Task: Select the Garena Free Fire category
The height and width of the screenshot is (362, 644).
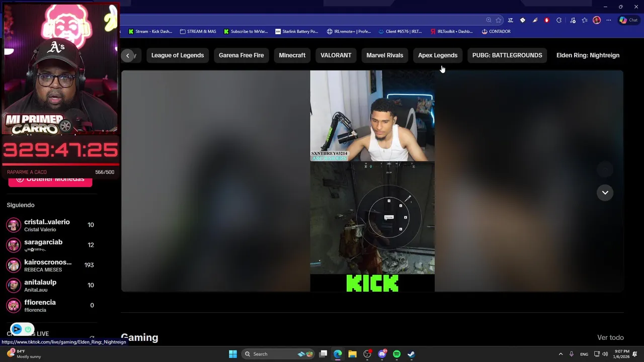Action: [x=241, y=55]
